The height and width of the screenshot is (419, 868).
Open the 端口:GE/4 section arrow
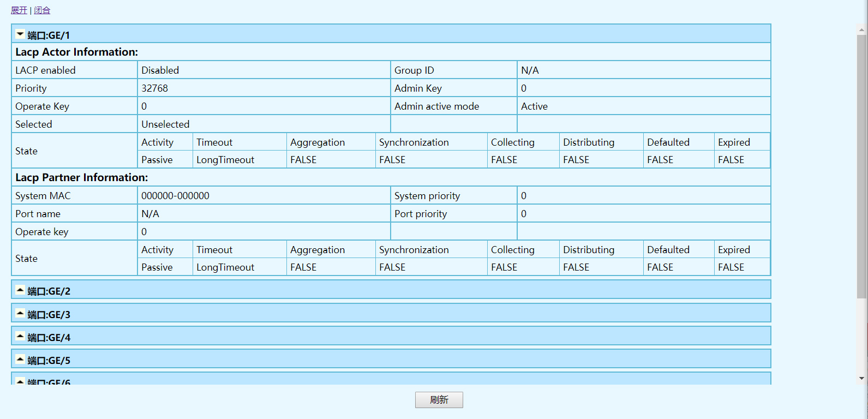pos(20,337)
